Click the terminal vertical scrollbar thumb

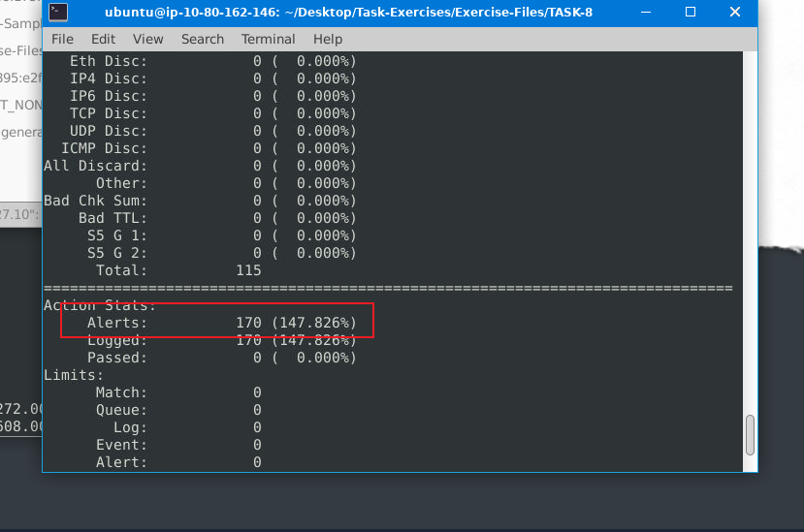click(750, 435)
